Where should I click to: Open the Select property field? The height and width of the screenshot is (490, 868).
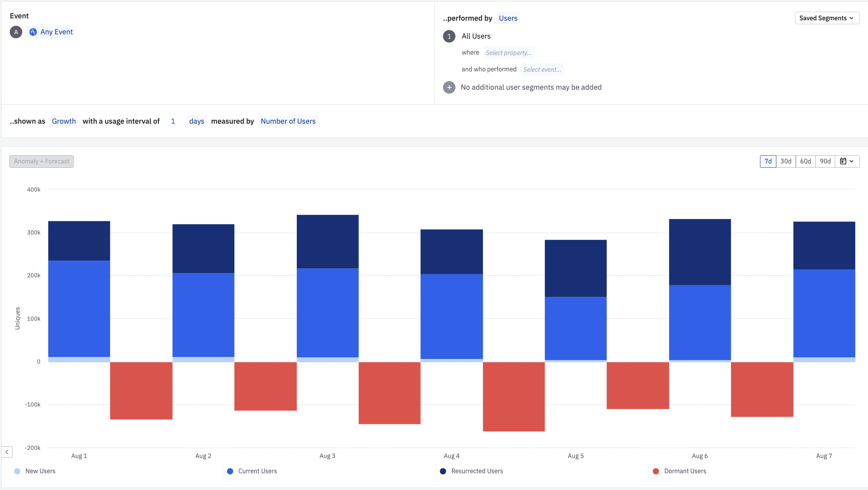pyautogui.click(x=508, y=53)
